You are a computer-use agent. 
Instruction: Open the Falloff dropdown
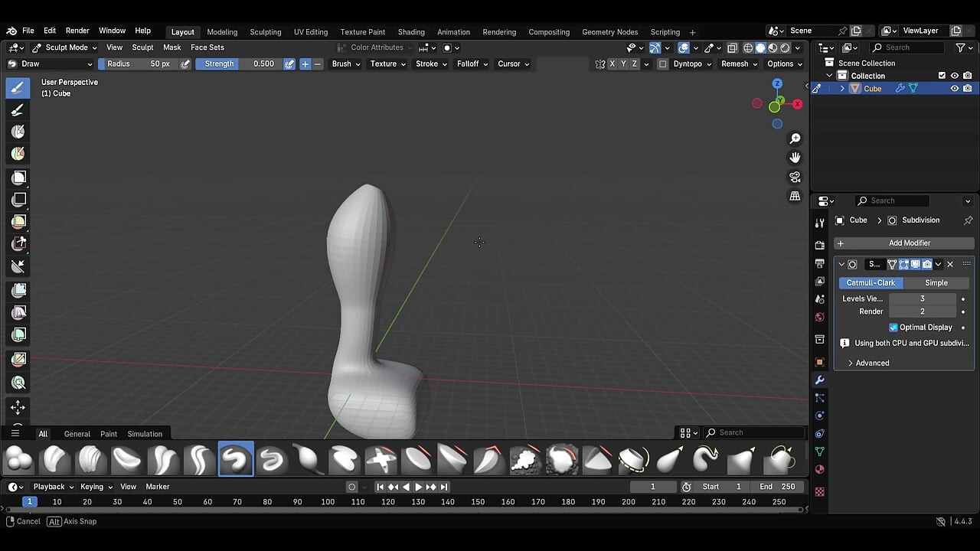coord(472,64)
